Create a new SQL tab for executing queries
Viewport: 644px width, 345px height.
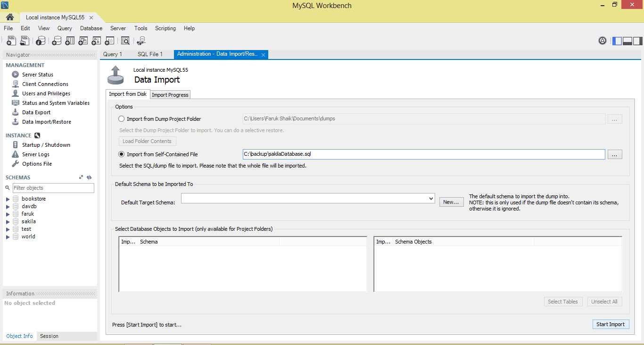click(x=11, y=41)
